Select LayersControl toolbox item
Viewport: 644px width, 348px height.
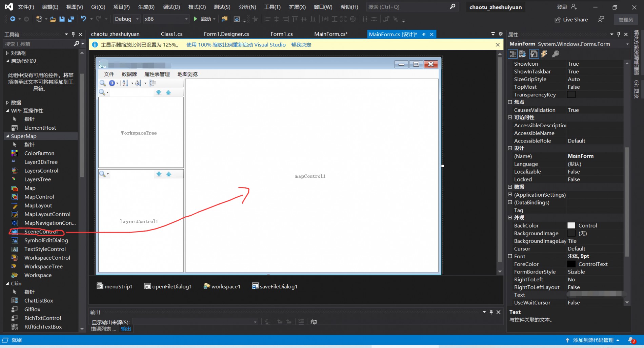tap(41, 171)
